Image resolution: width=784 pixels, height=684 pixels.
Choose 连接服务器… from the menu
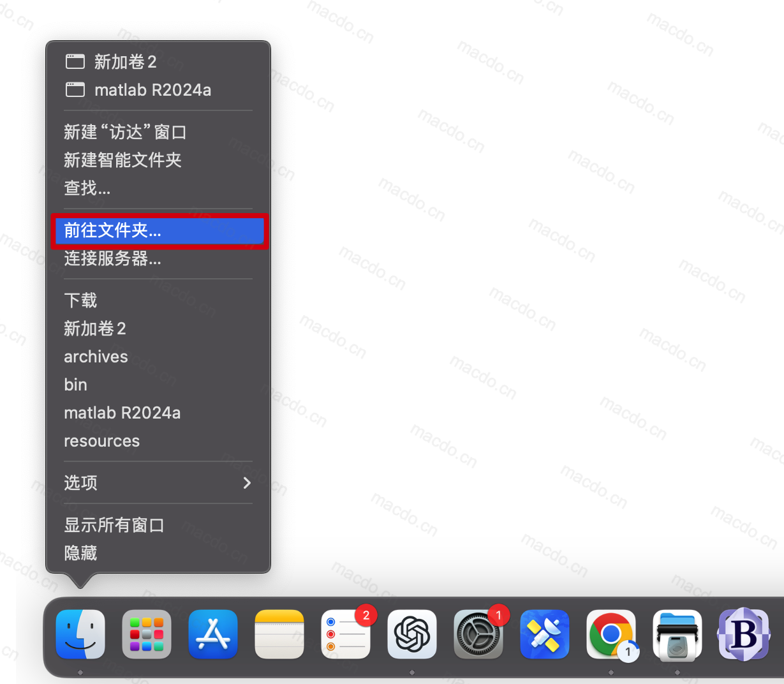[x=112, y=258]
